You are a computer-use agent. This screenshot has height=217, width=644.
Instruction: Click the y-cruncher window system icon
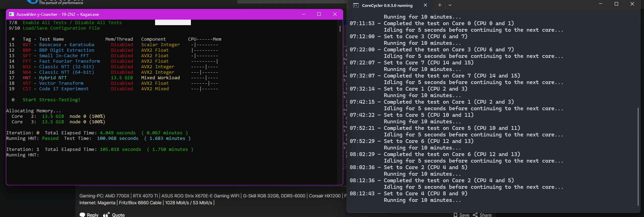pos(11,14)
